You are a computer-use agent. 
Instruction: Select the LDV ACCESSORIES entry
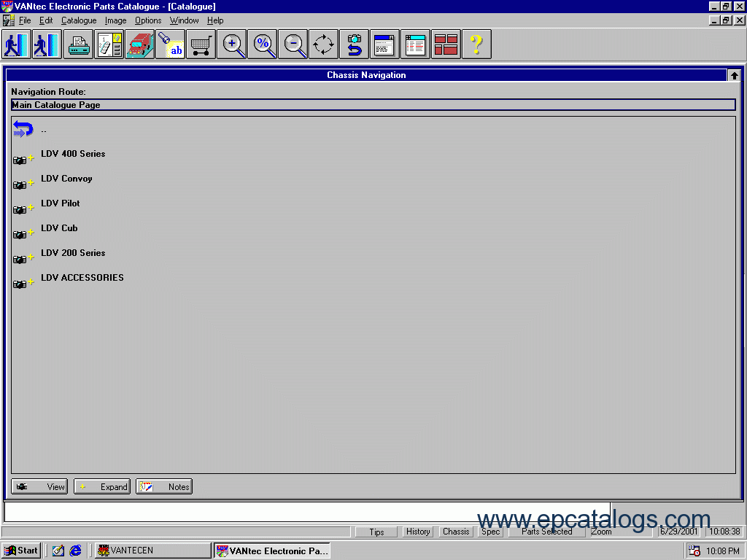[82, 278]
